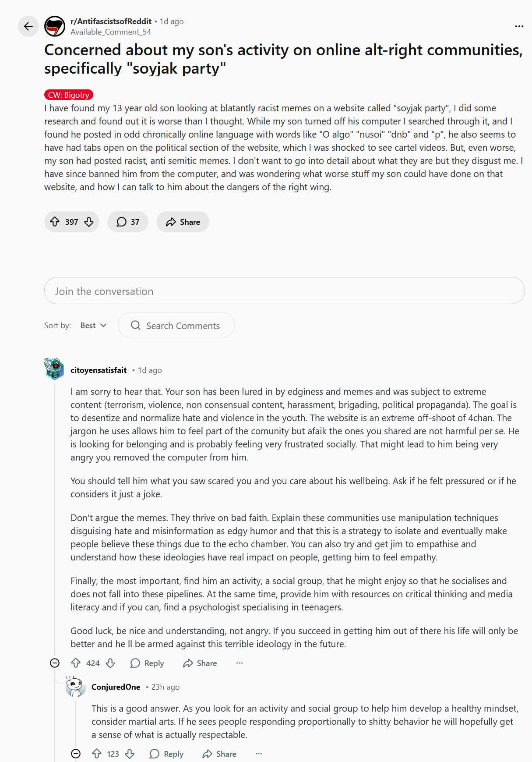The width and height of the screenshot is (532, 762).
Task: Upvote the main post
Action: [x=55, y=222]
